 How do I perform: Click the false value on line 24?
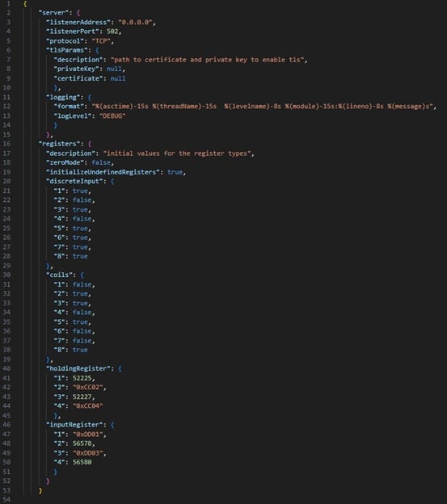pos(82,219)
